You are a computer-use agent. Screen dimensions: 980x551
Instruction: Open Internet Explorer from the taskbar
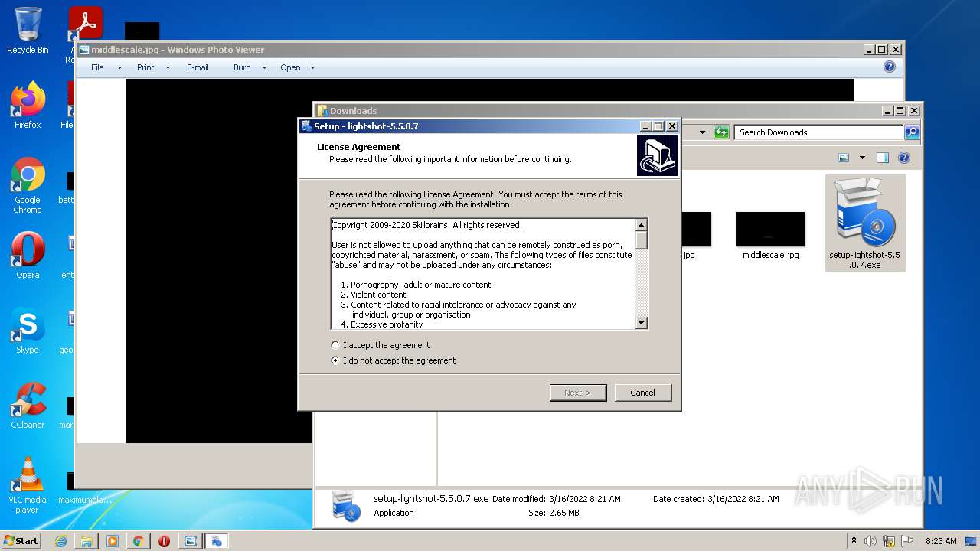pos(60,541)
